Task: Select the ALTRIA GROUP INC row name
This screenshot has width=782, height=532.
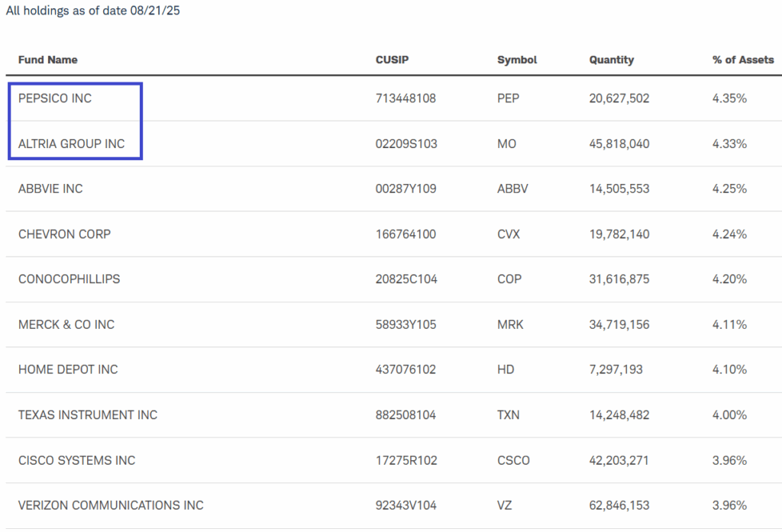Action: click(x=71, y=143)
